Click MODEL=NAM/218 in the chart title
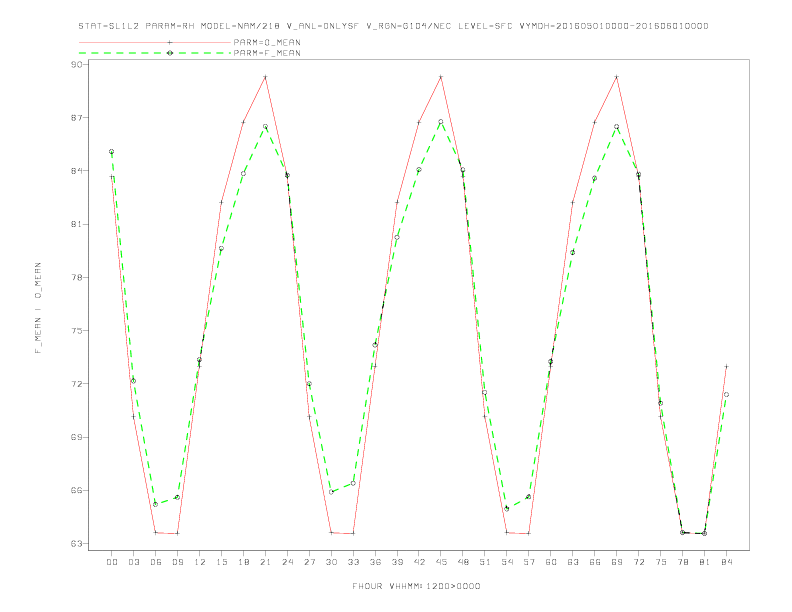 pyautogui.click(x=240, y=26)
